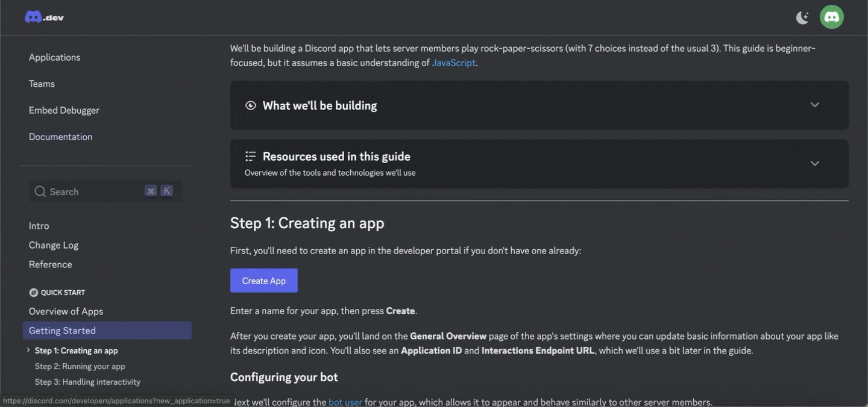The width and height of the screenshot is (868, 407).
Task: Click the K shortcut key badge
Action: tap(167, 191)
